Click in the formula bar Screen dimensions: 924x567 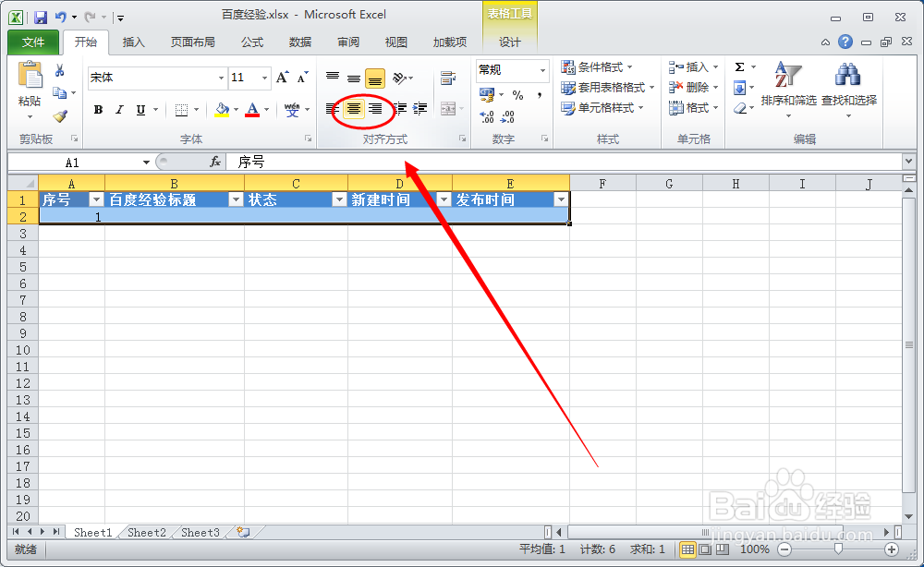pyautogui.click(x=565, y=162)
